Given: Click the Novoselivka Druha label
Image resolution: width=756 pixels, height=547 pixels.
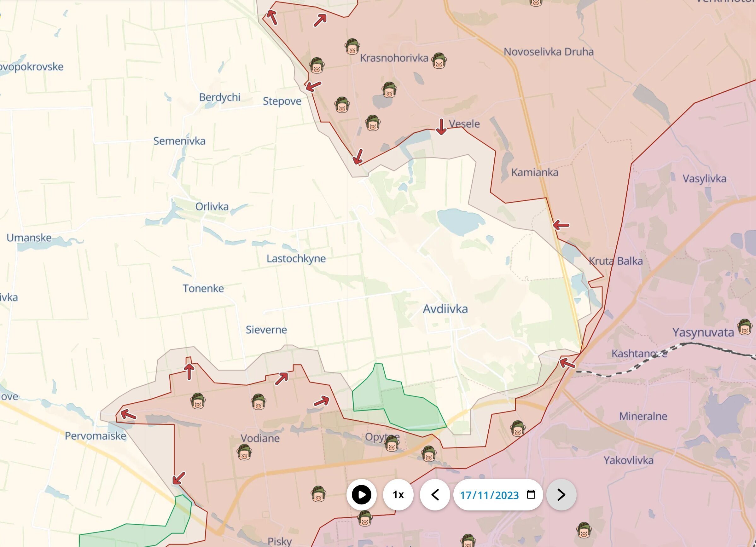Looking at the screenshot, I should tap(549, 52).
